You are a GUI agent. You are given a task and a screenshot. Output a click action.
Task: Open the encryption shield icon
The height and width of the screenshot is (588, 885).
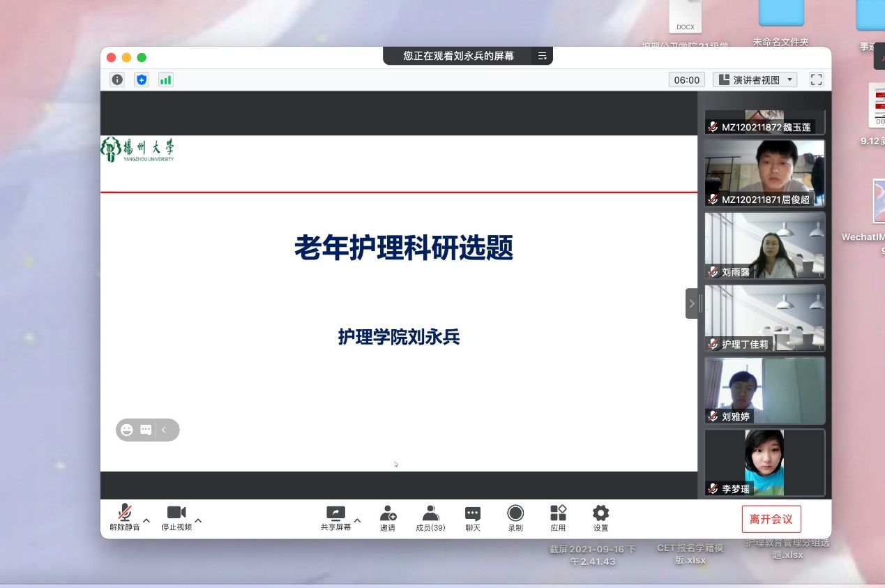(x=142, y=80)
